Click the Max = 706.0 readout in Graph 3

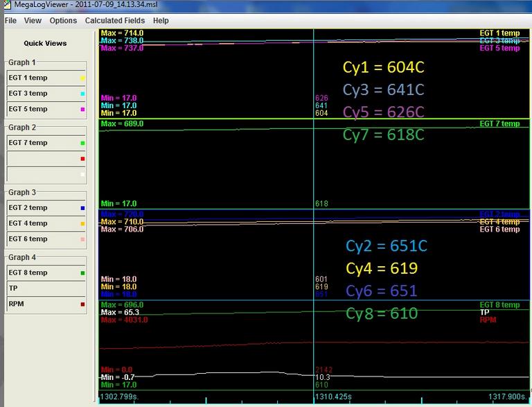(122, 230)
